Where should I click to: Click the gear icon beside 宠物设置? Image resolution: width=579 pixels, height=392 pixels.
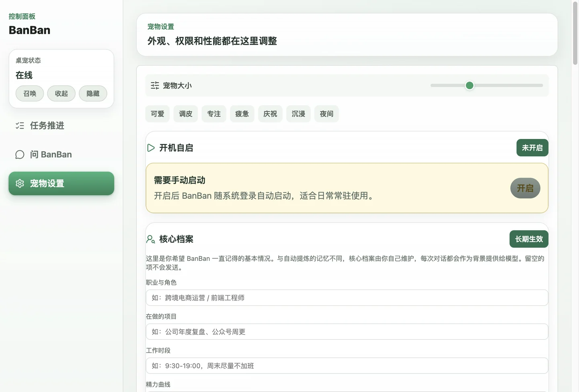point(20,184)
